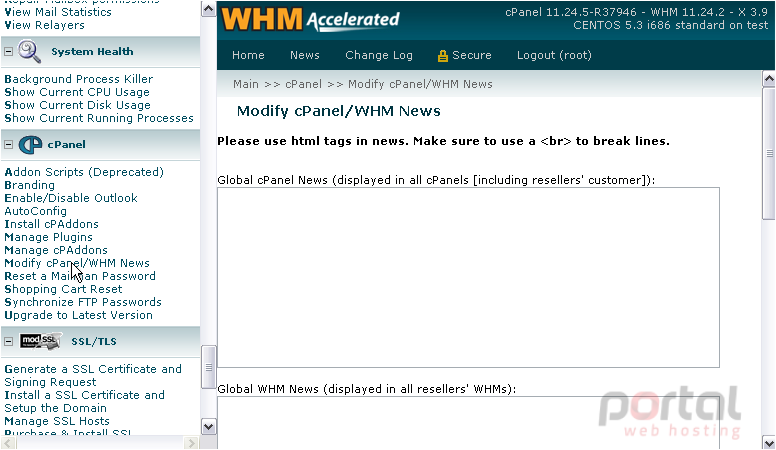This screenshot has height=450, width=776.
Task: Open the News menu item
Action: tap(304, 55)
